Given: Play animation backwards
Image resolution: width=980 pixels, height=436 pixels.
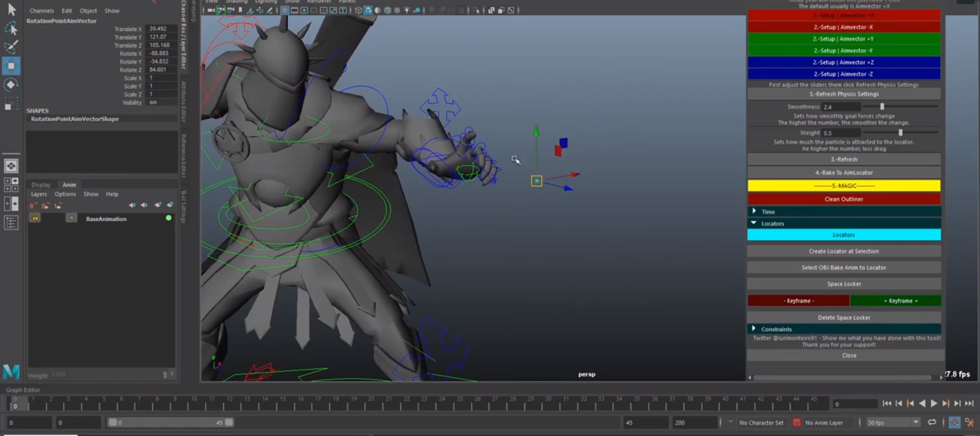Looking at the screenshot, I should pos(922,403).
